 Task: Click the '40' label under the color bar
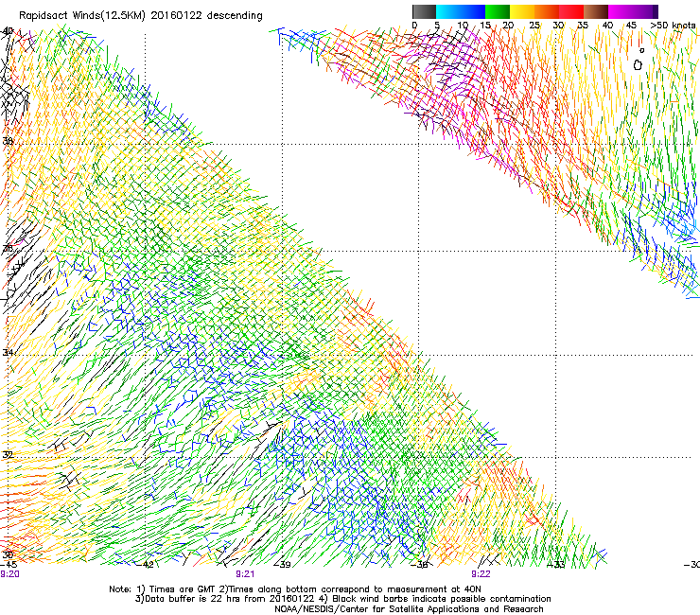tap(607, 26)
